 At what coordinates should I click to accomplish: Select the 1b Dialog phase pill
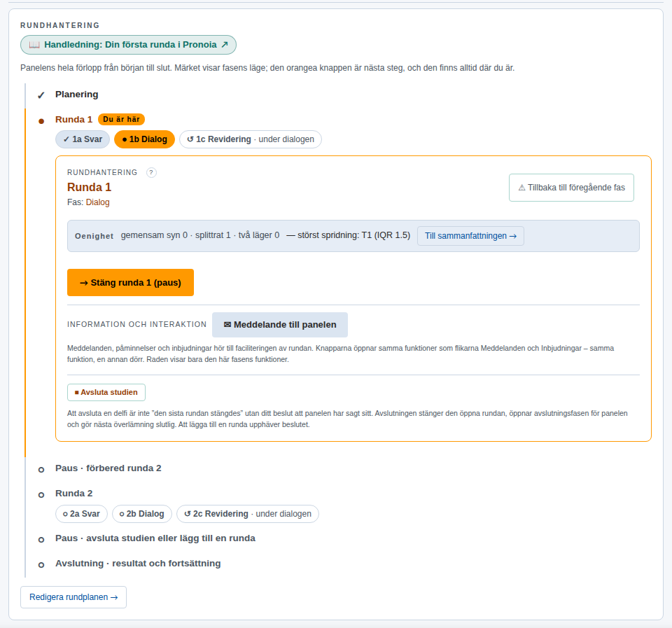(x=144, y=139)
